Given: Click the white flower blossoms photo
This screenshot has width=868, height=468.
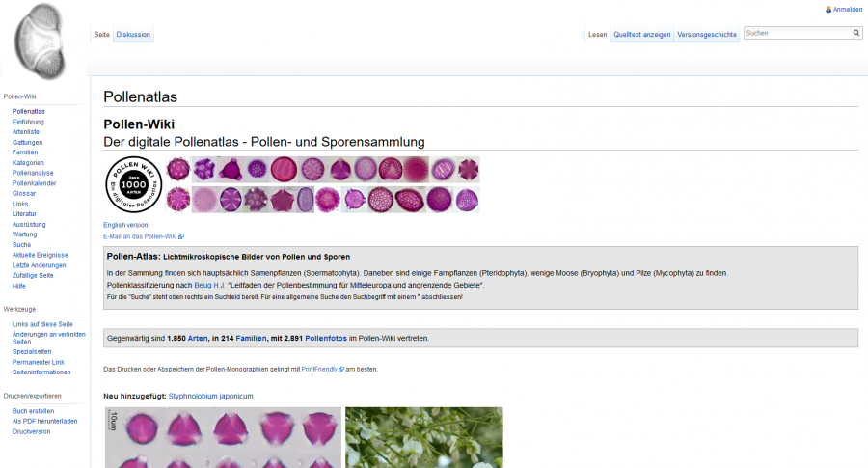Looking at the screenshot, I should pos(424,437).
